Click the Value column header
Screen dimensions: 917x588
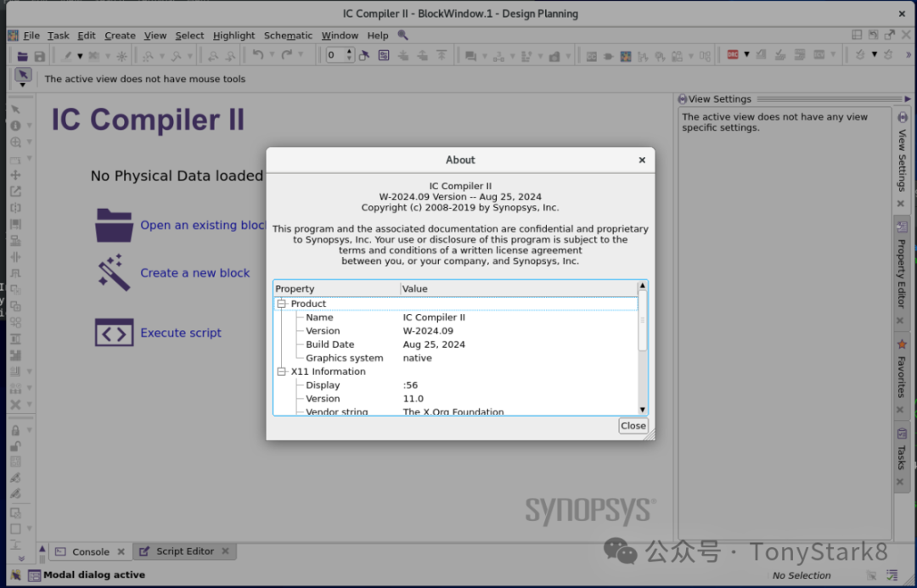519,288
